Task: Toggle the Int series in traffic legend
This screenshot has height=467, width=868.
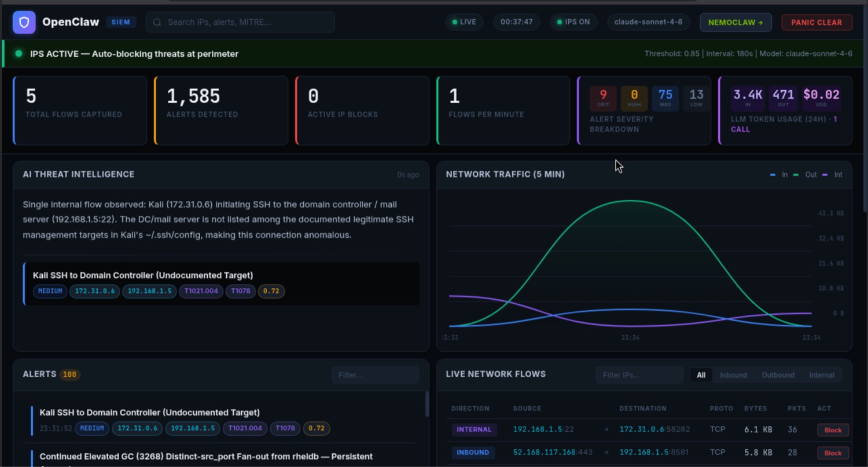Action: 832,175
